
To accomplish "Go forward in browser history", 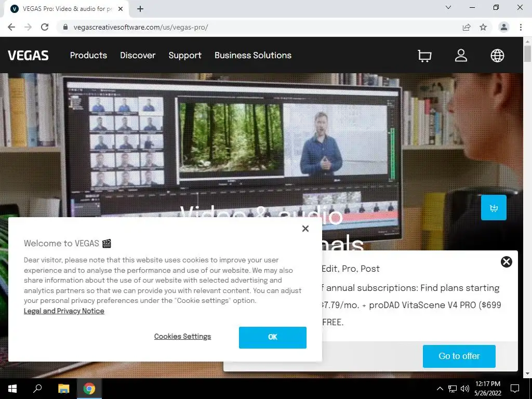I will pos(28,27).
